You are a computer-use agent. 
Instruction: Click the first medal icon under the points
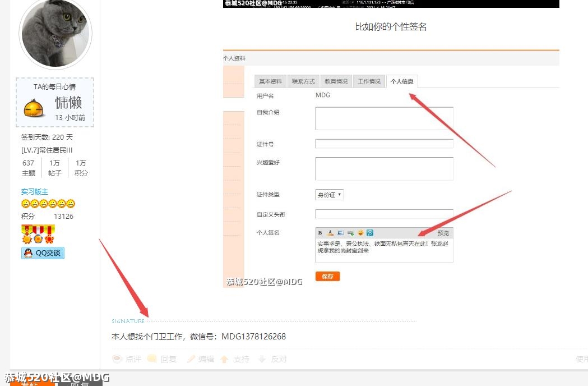point(27,235)
